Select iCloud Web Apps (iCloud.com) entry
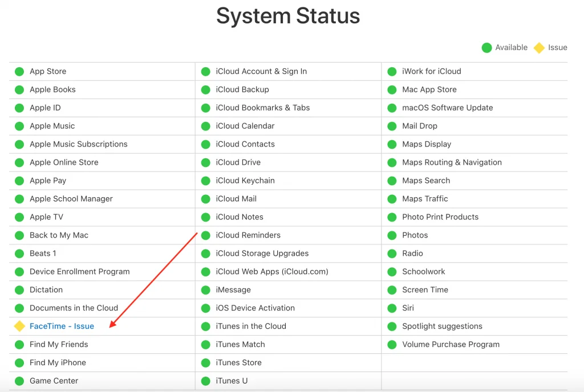 coord(272,272)
